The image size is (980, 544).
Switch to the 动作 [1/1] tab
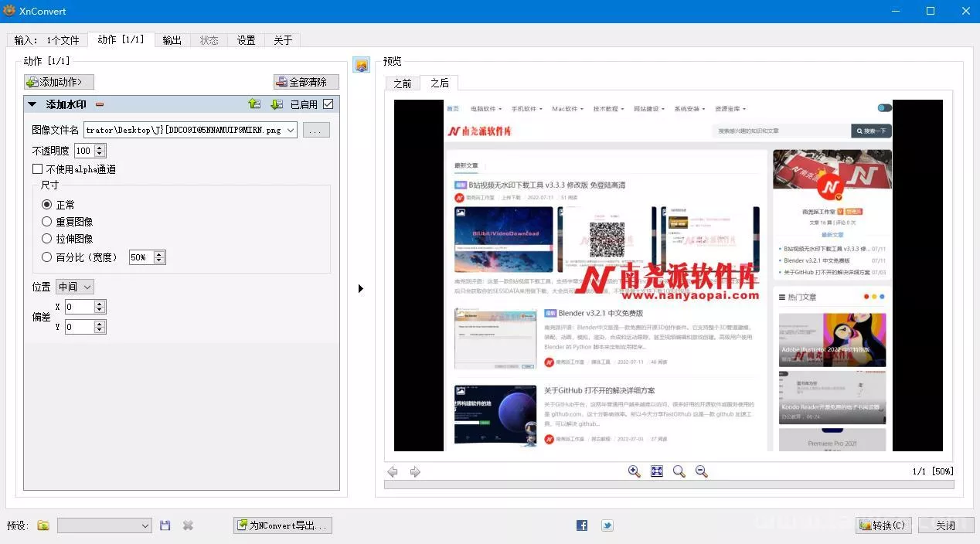point(121,39)
